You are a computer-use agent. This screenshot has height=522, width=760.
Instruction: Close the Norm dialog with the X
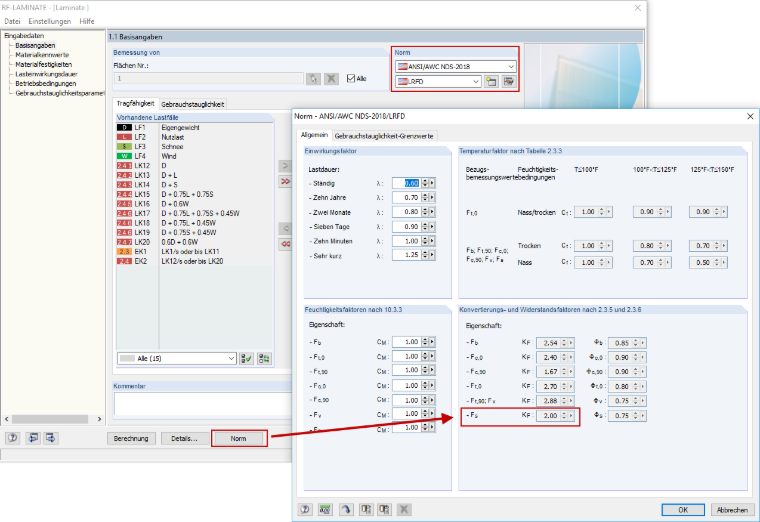click(750, 116)
